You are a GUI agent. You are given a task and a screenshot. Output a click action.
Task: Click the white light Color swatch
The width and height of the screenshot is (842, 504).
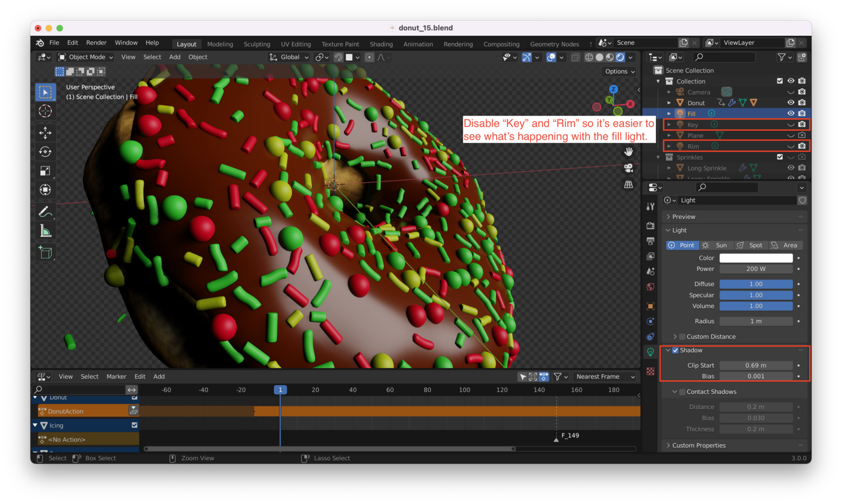[756, 258]
